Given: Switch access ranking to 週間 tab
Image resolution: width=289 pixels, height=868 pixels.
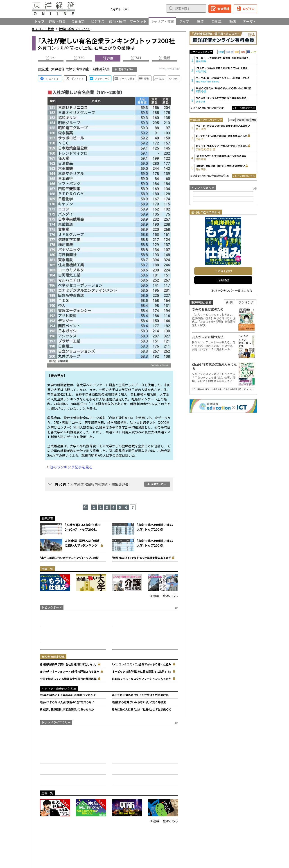Looking at the screenshot, I should click(237, 52).
